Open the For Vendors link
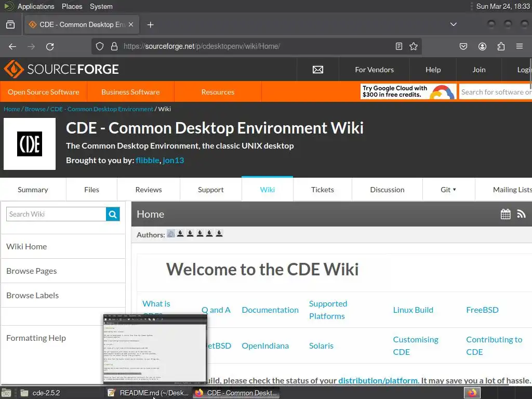The height and width of the screenshot is (399, 532). pyautogui.click(x=374, y=70)
